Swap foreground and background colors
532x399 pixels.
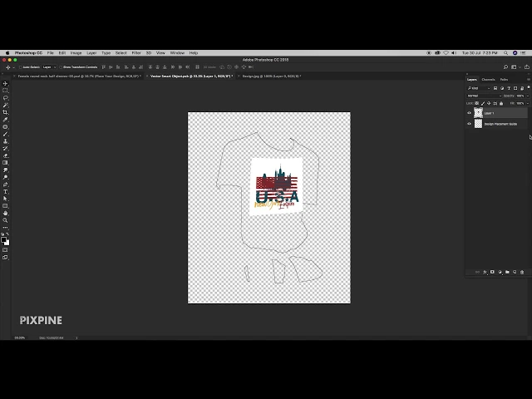click(7, 234)
